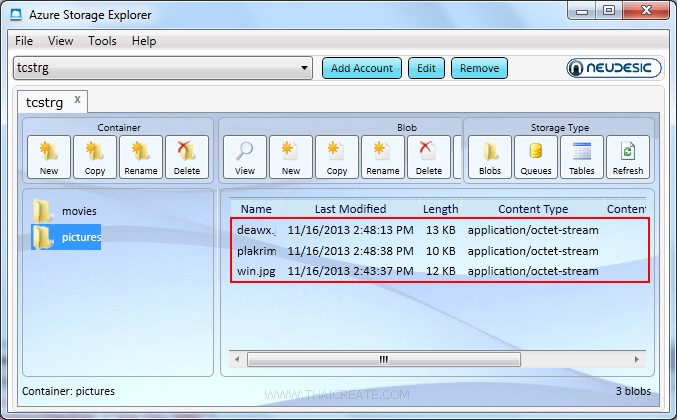Image resolution: width=677 pixels, height=420 pixels.
Task: Click the 11/16/2013 2:43:37 PM cell
Action: coord(350,271)
